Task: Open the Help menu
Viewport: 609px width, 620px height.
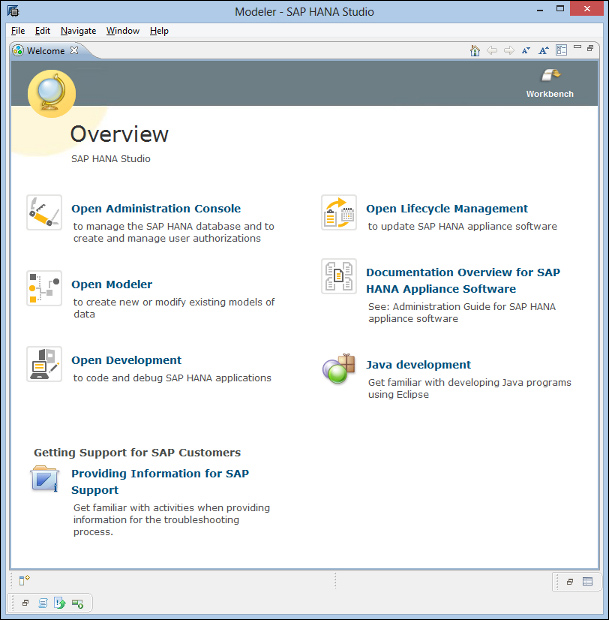Action: (159, 31)
